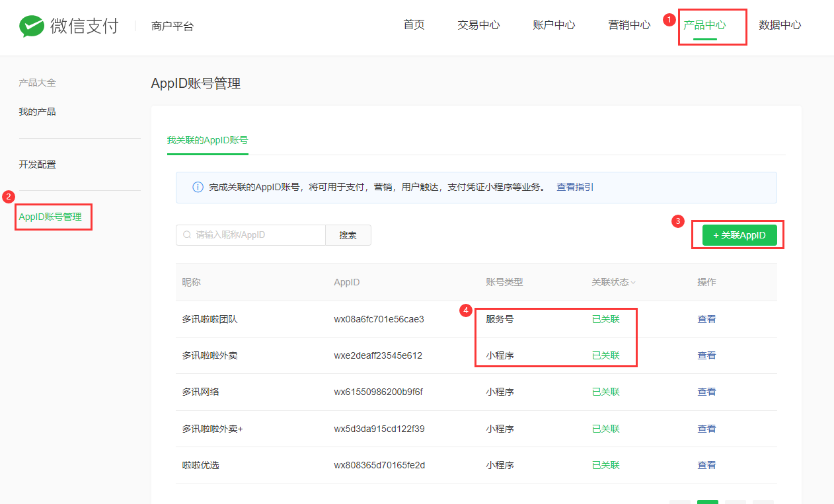This screenshot has height=504, width=834.
Task: Select 我关联的AppID账号 tab
Action: coord(208,140)
